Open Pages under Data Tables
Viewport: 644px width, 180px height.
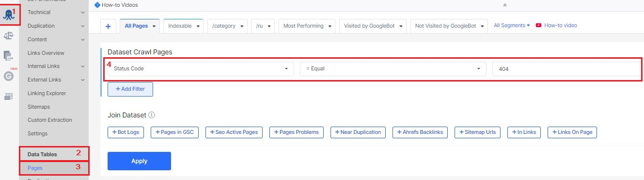(35, 168)
